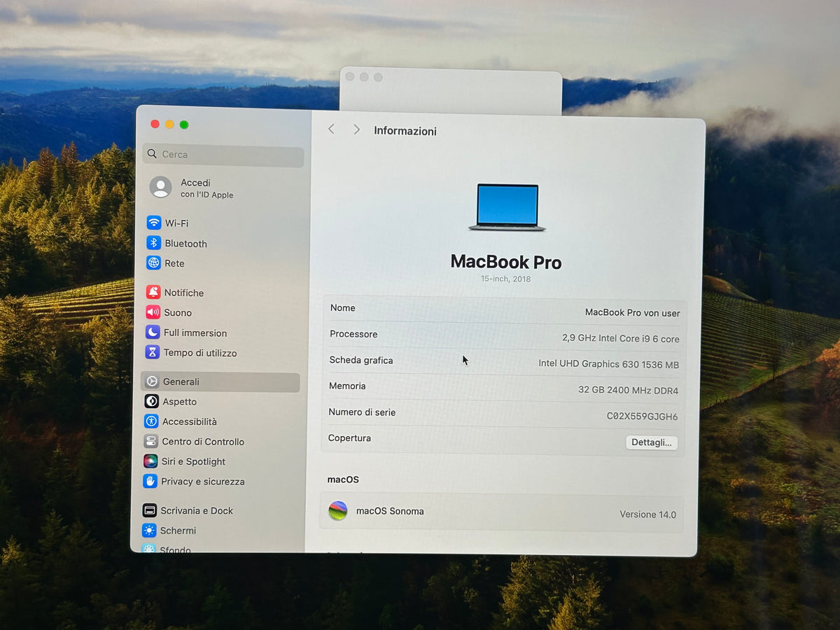Click the Numero di serie label
The image size is (840, 630).
coord(362,412)
